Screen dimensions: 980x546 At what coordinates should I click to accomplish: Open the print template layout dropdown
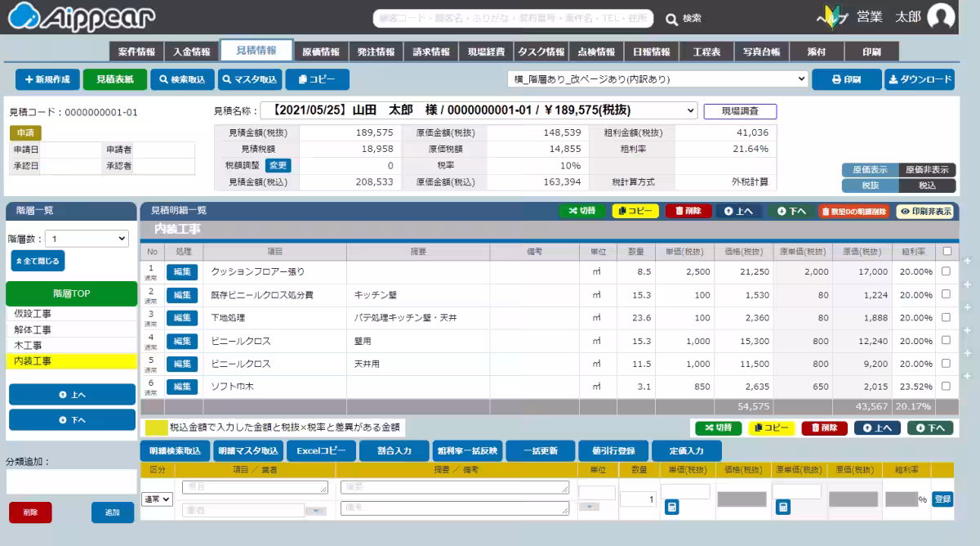point(657,79)
